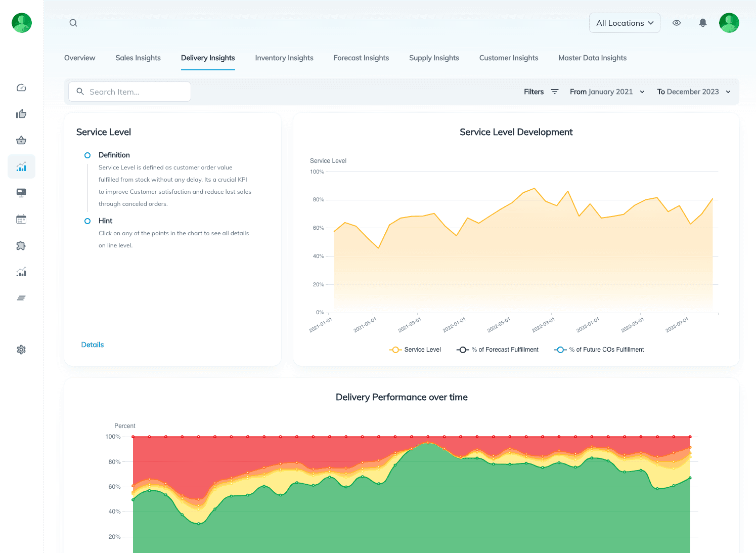Click the Details link in Service Level card

93,345
